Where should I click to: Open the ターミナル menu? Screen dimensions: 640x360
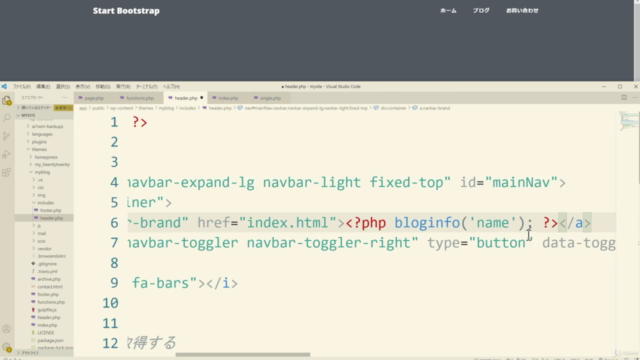coord(146,87)
